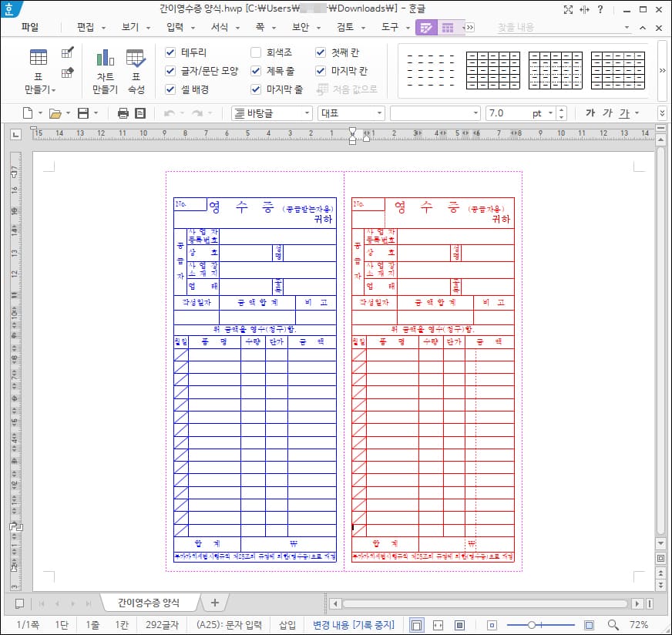Toggle the 마지막 줄 checkbox

coord(256,89)
